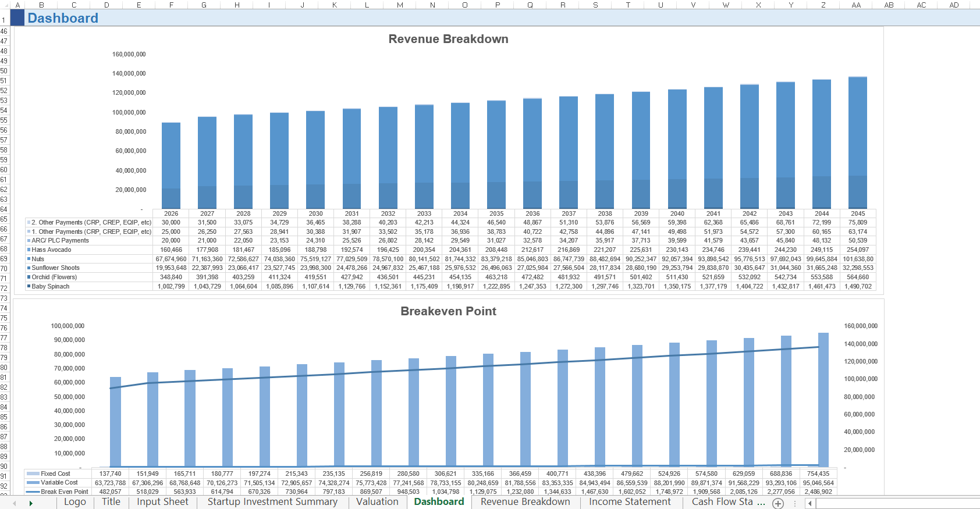Click the Fixed Cost legend key
This screenshot has width=980, height=509.
(33, 474)
